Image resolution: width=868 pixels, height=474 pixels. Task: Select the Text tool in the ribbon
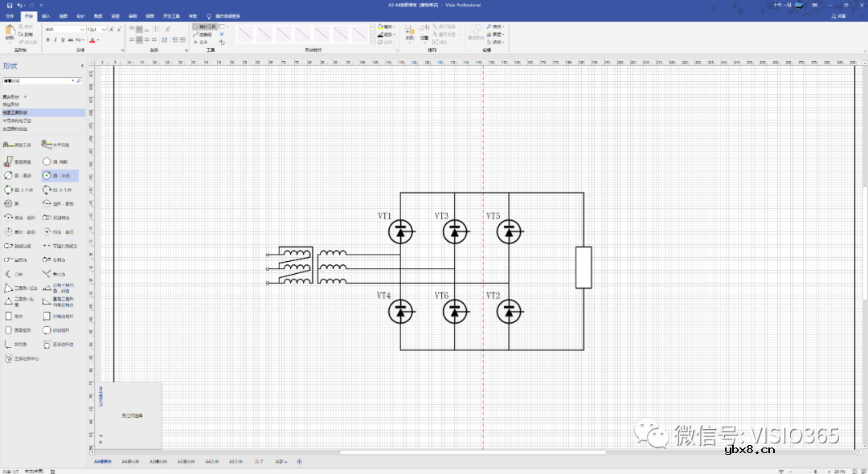point(200,42)
